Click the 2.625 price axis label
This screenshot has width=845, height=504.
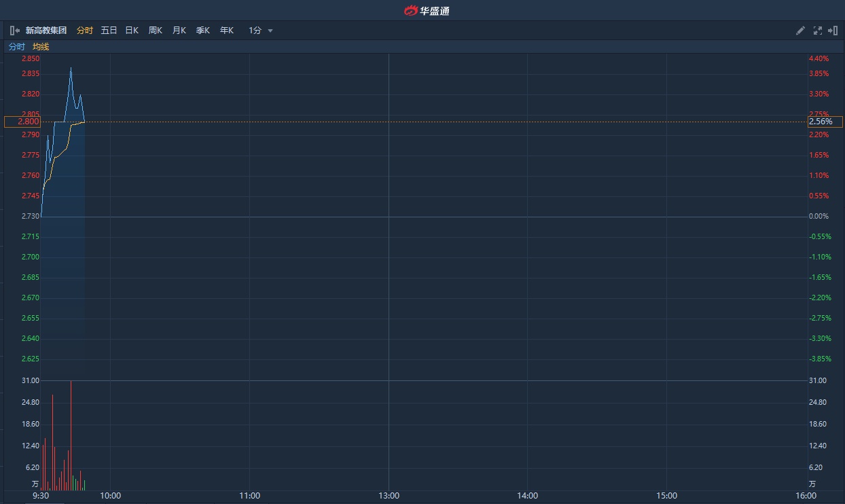click(x=31, y=359)
